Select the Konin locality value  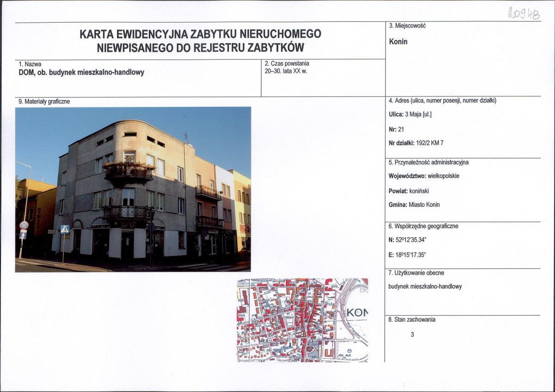pos(398,42)
